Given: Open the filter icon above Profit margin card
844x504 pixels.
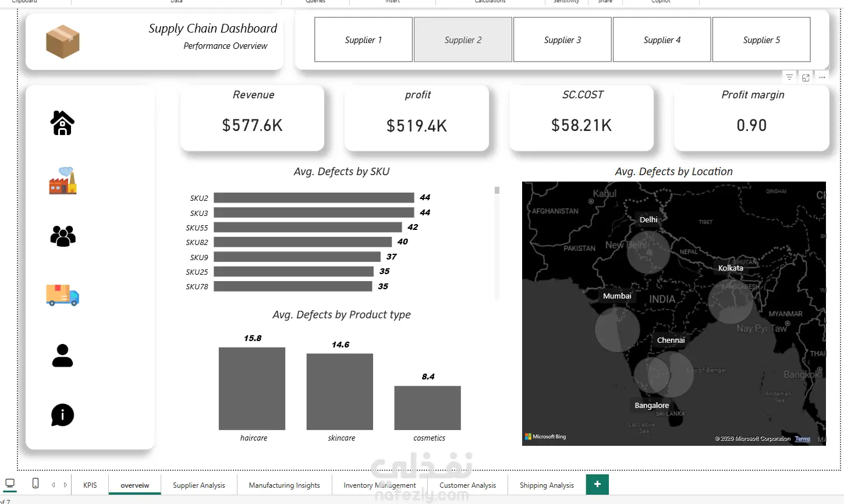Looking at the screenshot, I should 789,77.
